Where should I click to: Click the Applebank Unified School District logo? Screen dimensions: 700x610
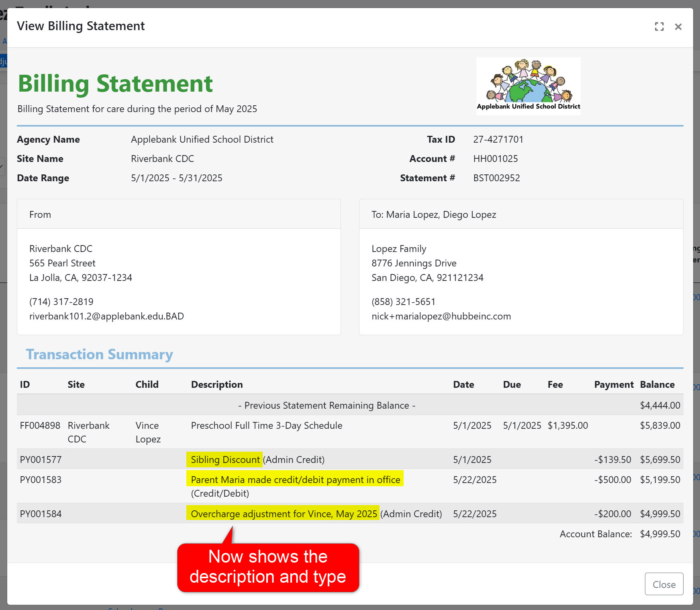click(x=528, y=86)
